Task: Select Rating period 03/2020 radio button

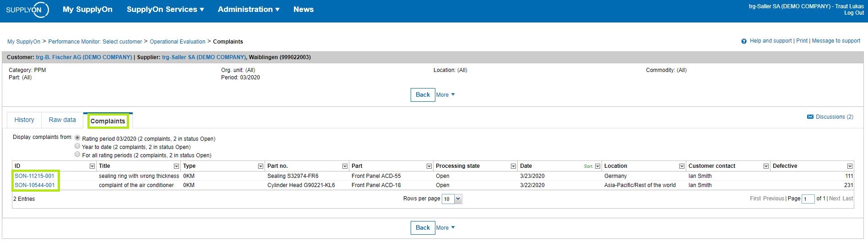Action: click(77, 138)
